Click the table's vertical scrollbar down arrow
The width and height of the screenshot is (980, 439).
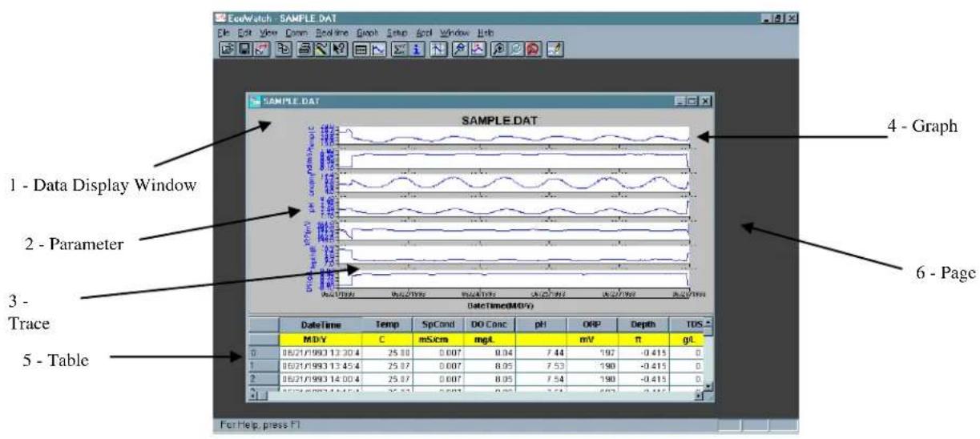click(x=708, y=385)
